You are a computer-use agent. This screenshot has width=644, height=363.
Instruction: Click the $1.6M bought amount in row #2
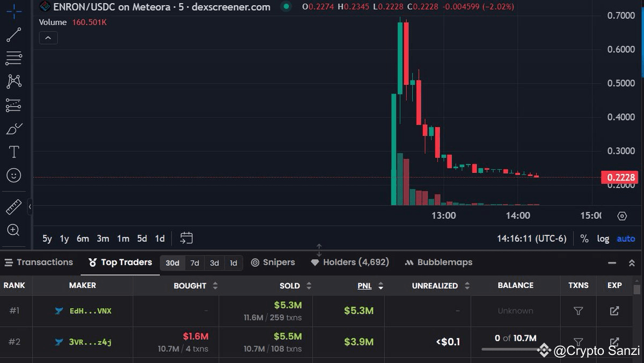[195, 336]
